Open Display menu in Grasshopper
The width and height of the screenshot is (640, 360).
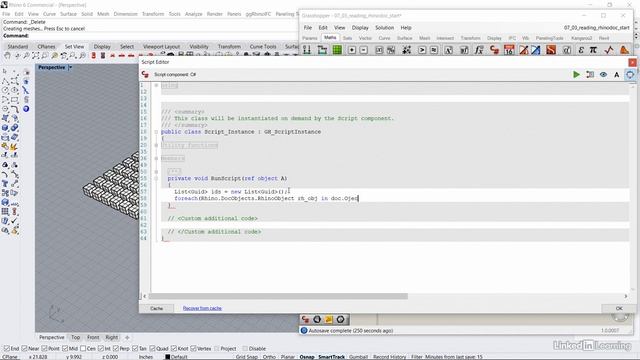tap(360, 28)
